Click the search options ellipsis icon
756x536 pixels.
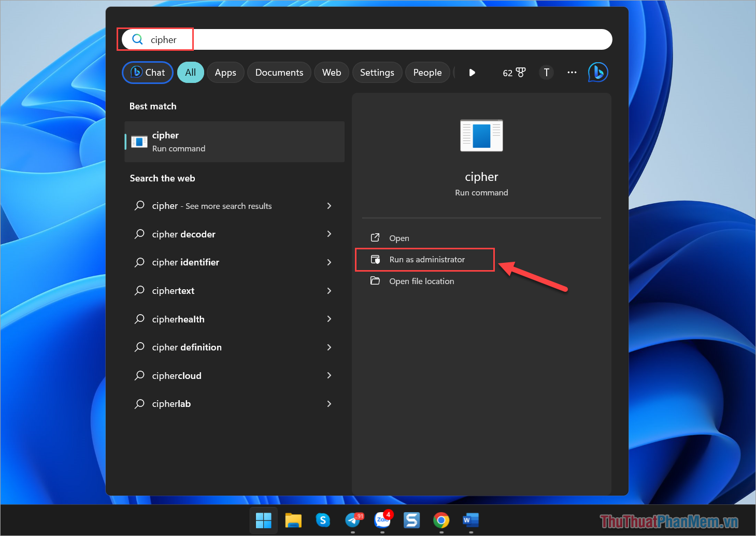coord(572,72)
